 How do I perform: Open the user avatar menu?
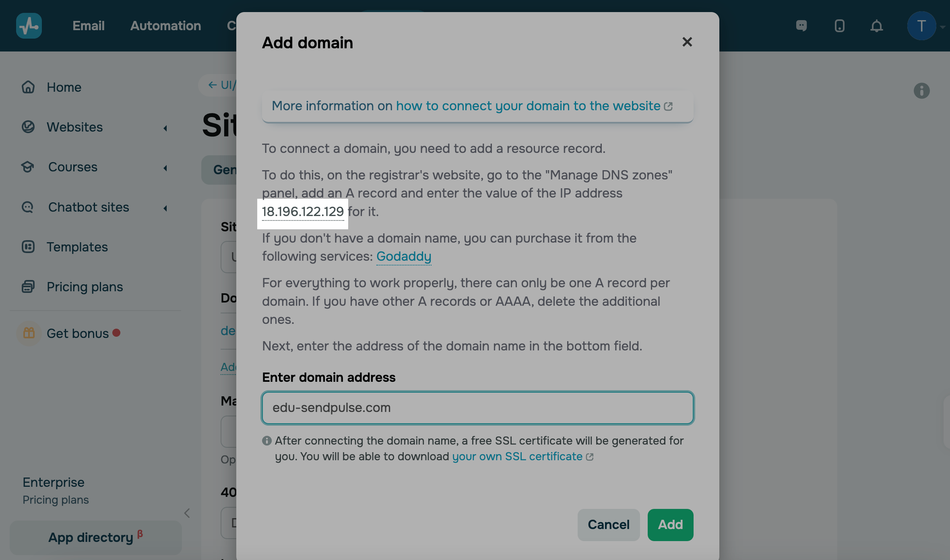tap(921, 26)
